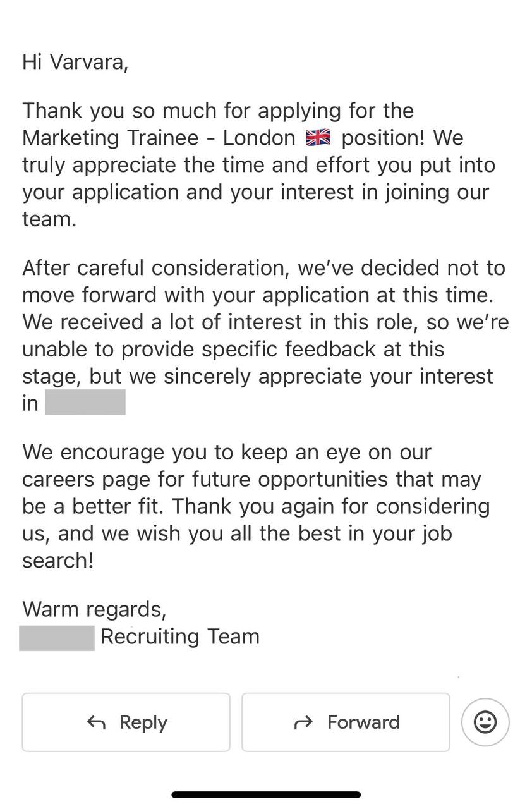Tap the 'Hi Varvara,' greeting line
The width and height of the screenshot is (532, 809).
point(75,62)
